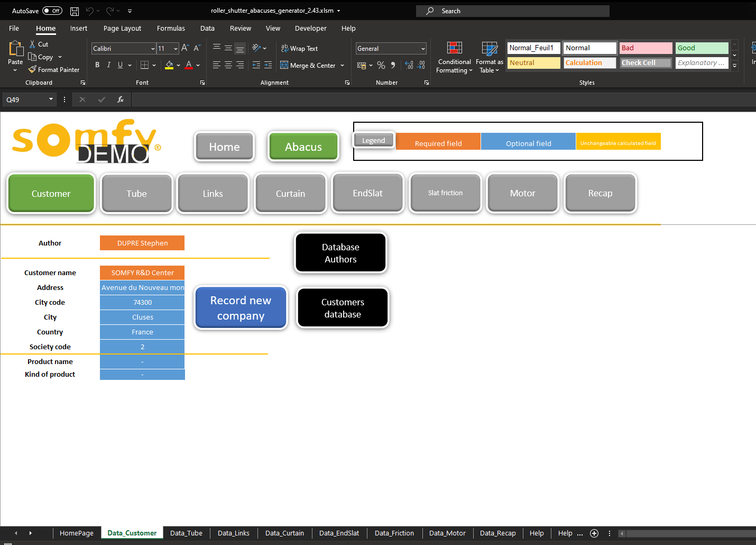
Task: Click the Decrease Indent icon
Action: coord(256,65)
